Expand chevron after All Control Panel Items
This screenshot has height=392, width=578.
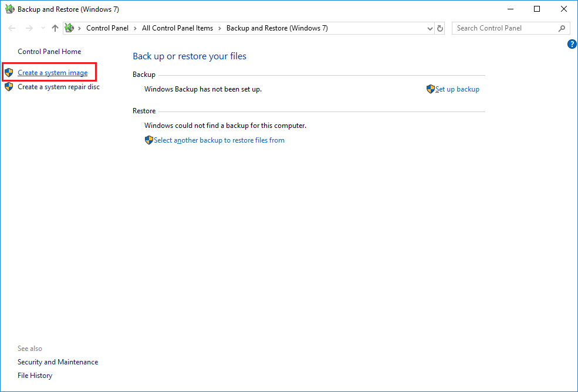click(219, 28)
